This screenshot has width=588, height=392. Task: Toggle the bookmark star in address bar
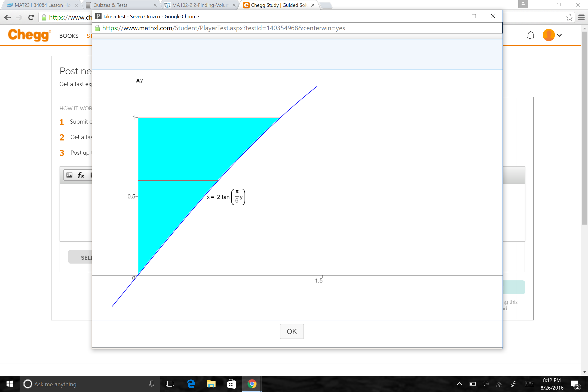569,17
